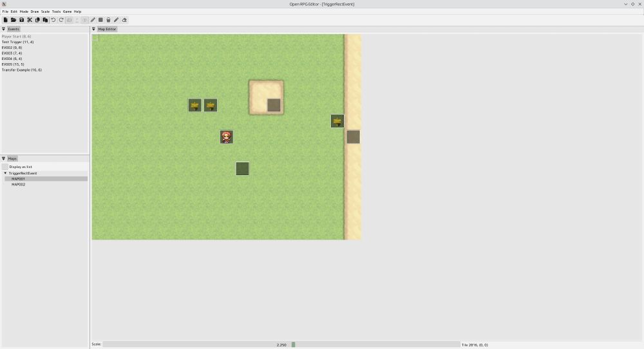Image resolution: width=644 pixels, height=349 pixels.
Task: Select the eraser tool
Action: pos(124,20)
